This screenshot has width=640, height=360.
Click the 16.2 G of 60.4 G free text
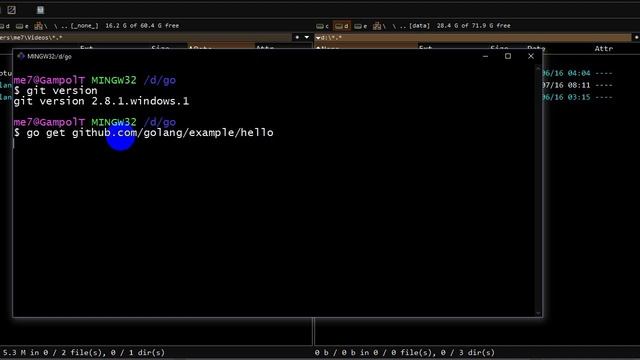142,26
